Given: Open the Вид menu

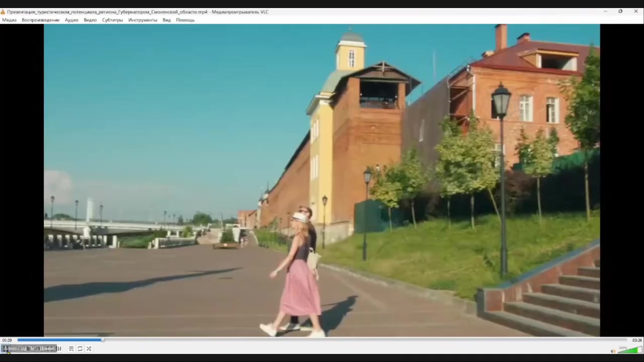Looking at the screenshot, I should pyautogui.click(x=167, y=20).
